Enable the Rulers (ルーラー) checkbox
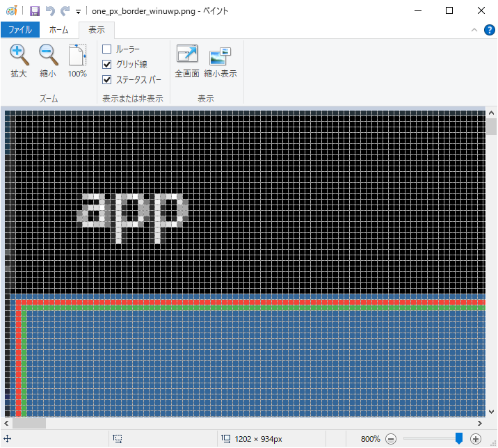498x448 pixels. tap(106, 49)
